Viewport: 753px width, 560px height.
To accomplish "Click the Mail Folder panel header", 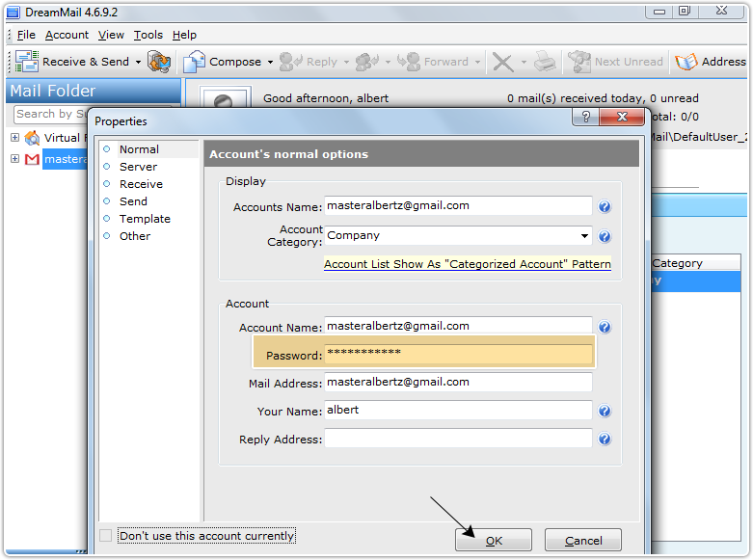I will tap(94, 91).
